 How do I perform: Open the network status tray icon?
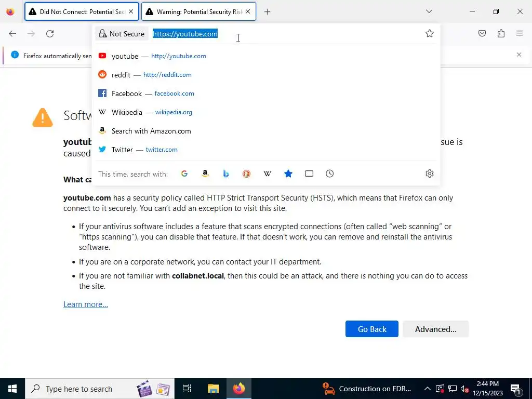453,389
